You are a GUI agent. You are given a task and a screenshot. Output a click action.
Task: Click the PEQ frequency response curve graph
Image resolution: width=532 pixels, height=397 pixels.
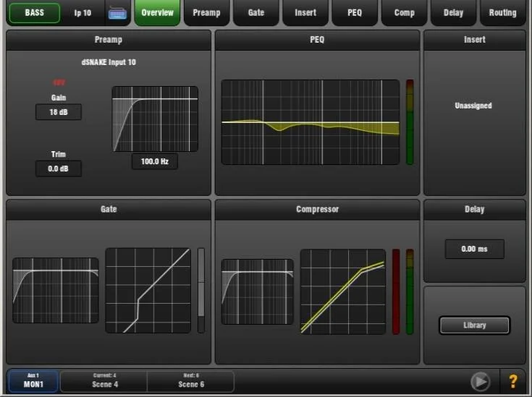(311, 122)
